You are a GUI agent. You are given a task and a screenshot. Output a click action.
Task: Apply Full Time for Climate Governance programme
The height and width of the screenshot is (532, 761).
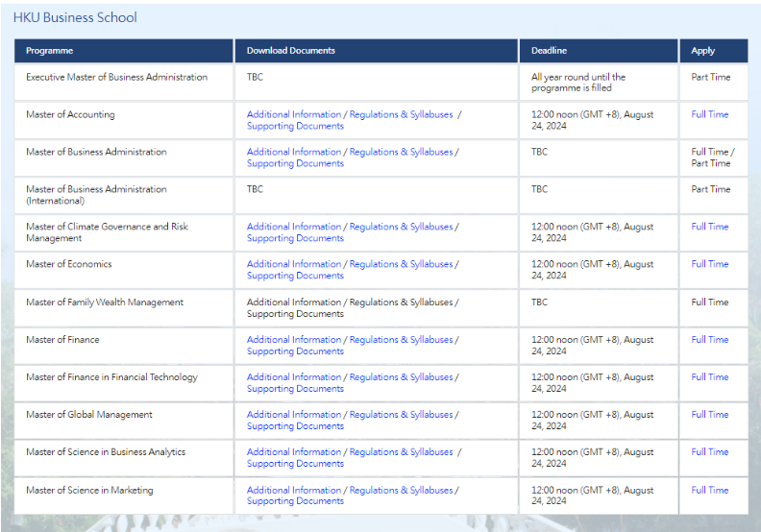click(x=710, y=227)
